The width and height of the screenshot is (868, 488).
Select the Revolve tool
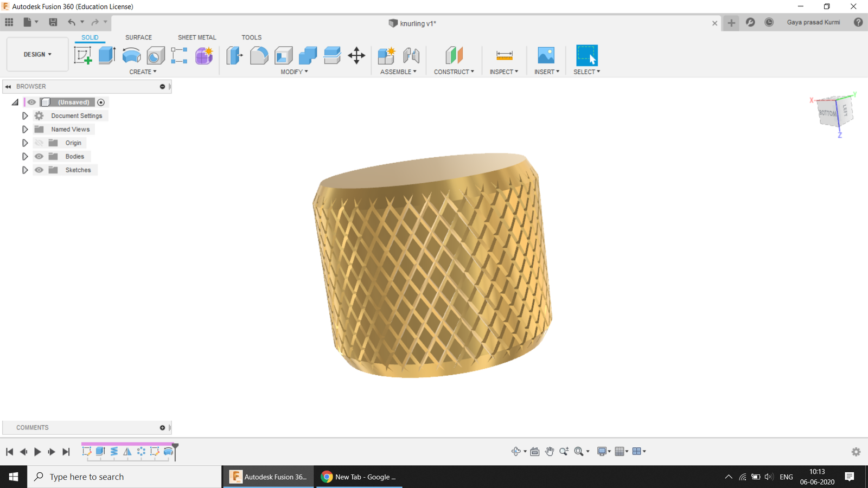point(131,55)
